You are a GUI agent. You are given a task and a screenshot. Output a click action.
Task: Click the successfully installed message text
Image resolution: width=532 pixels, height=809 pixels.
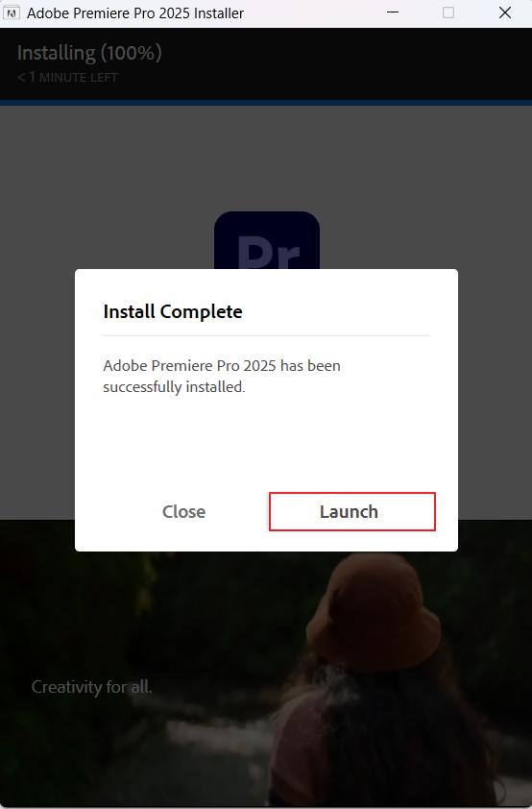tap(222, 376)
